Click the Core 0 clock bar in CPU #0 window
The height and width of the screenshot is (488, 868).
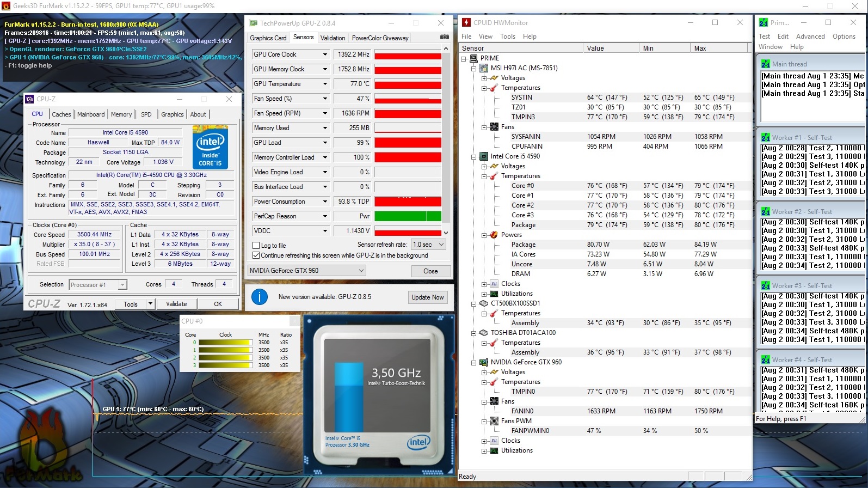coord(226,343)
